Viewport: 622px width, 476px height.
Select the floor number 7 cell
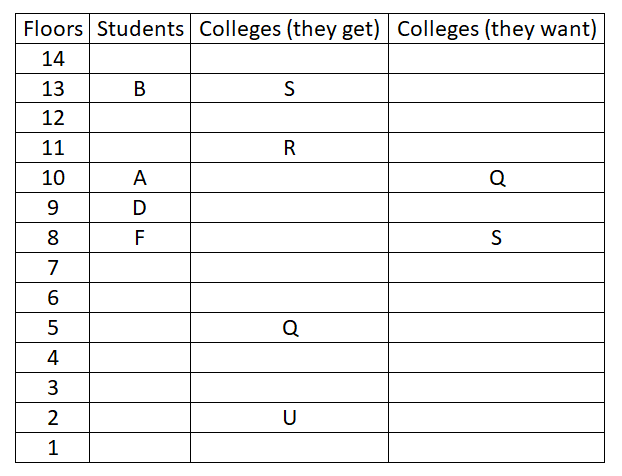53,268
